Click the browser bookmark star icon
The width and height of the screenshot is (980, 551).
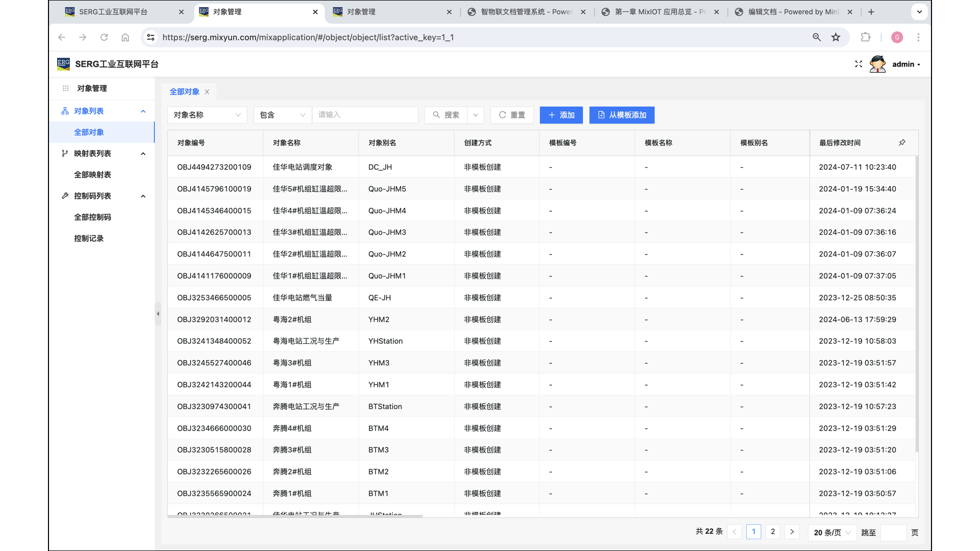[x=836, y=37]
